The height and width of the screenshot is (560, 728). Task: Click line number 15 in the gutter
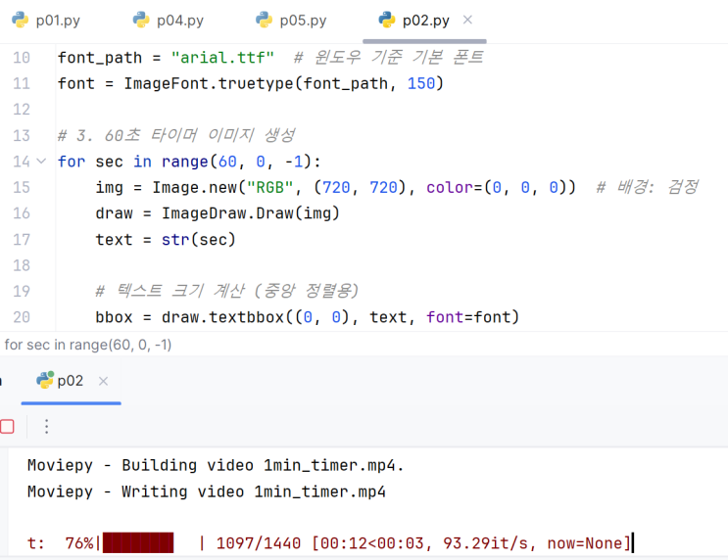pyautogui.click(x=22, y=187)
